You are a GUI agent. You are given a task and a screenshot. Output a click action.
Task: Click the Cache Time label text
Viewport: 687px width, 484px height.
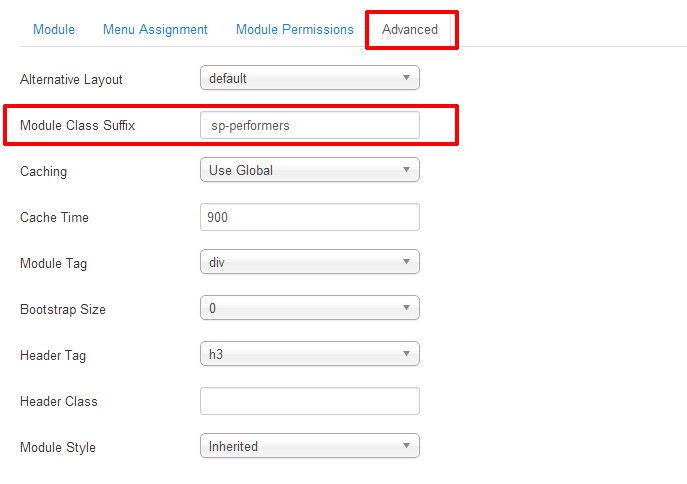[54, 218]
